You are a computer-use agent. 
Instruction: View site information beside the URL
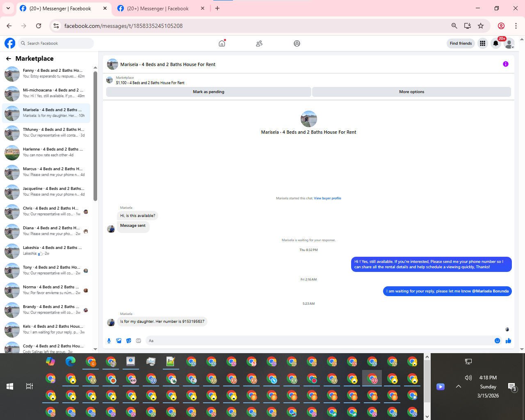[57, 26]
